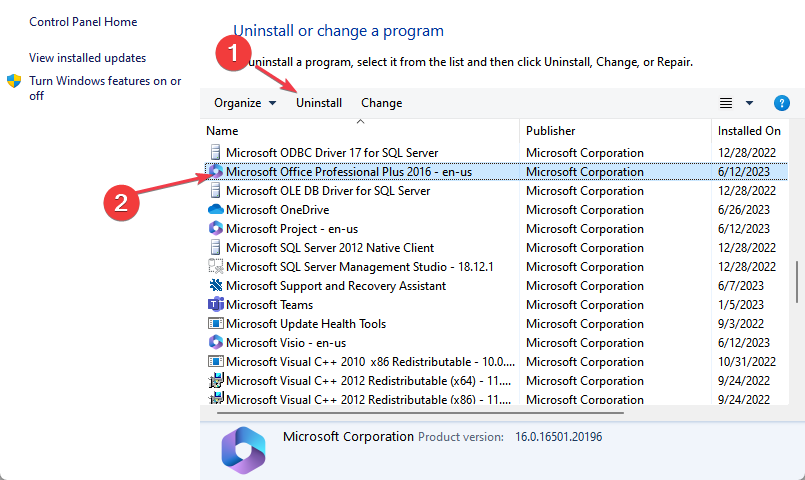Sort by the Installed On column header
This screenshot has width=805, height=480.
(x=749, y=131)
